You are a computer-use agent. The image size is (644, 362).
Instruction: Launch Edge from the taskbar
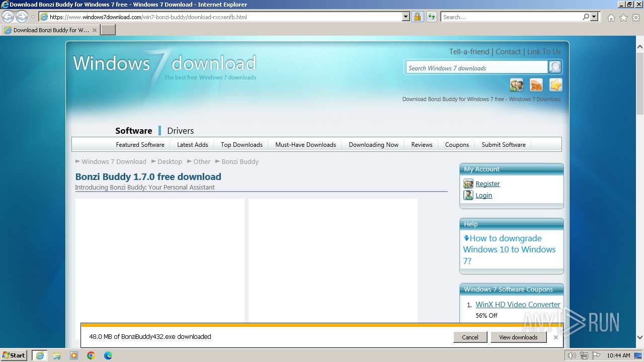(108, 355)
